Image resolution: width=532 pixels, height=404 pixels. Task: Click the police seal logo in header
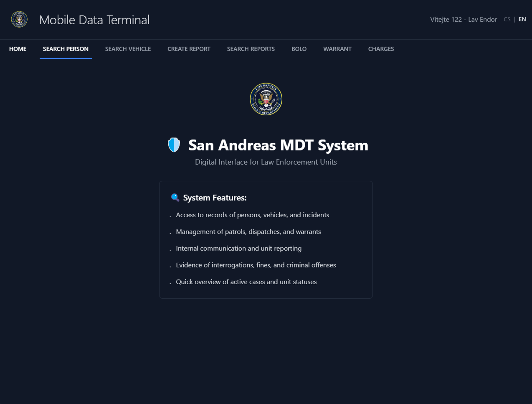pyautogui.click(x=19, y=20)
